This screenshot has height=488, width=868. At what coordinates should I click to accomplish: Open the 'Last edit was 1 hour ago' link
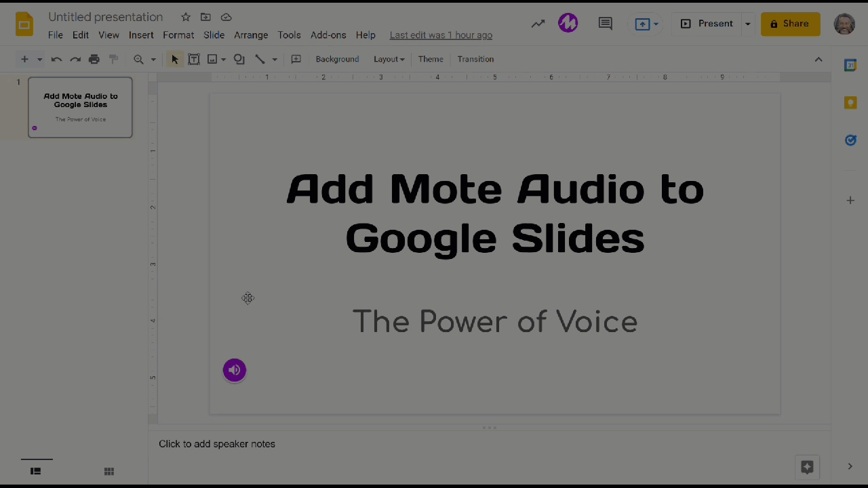click(441, 35)
